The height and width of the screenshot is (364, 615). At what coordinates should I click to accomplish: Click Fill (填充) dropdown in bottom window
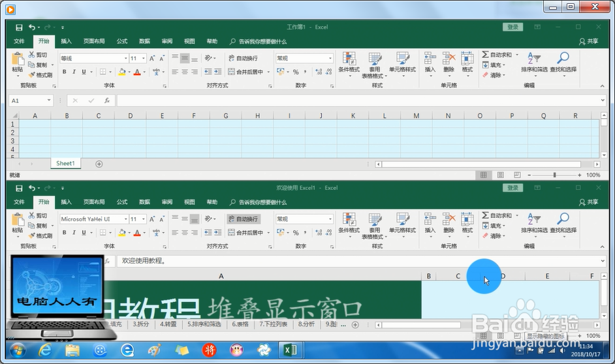pyautogui.click(x=494, y=226)
